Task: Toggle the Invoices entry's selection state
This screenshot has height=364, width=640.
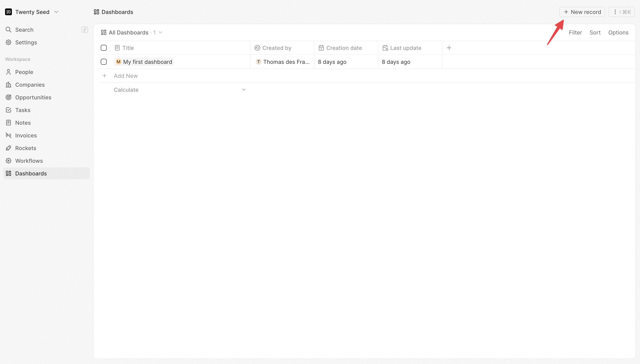Action: tap(26, 135)
